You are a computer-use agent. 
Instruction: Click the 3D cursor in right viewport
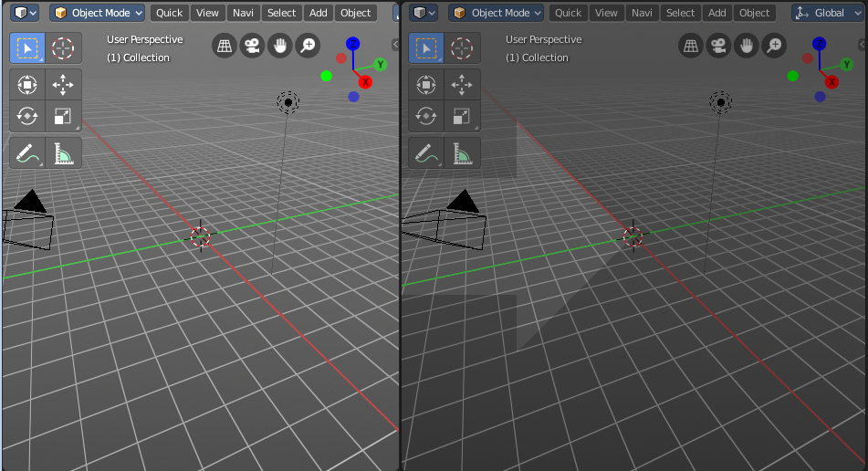(x=633, y=237)
